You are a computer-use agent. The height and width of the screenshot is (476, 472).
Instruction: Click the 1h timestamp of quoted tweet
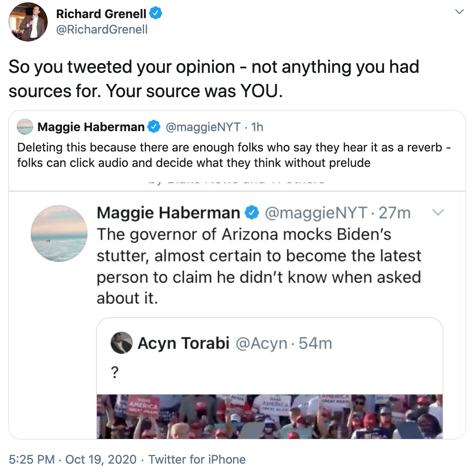pyautogui.click(x=257, y=127)
